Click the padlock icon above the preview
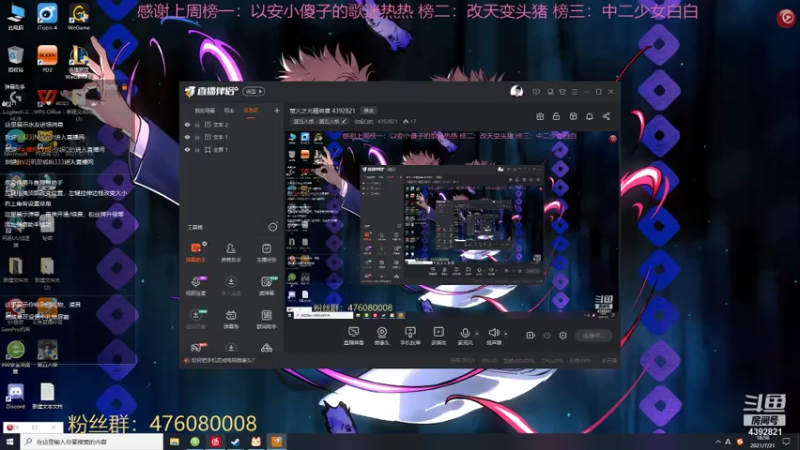This screenshot has width=800, height=450. (x=556, y=116)
